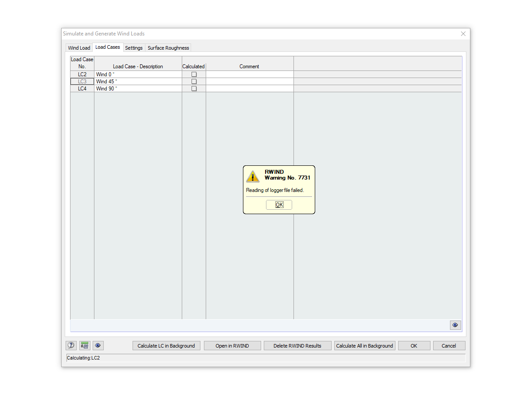Toggle Calculated checkbox for LC3 Wind 45°
Viewport: 532px width, 399px height.
tap(194, 82)
